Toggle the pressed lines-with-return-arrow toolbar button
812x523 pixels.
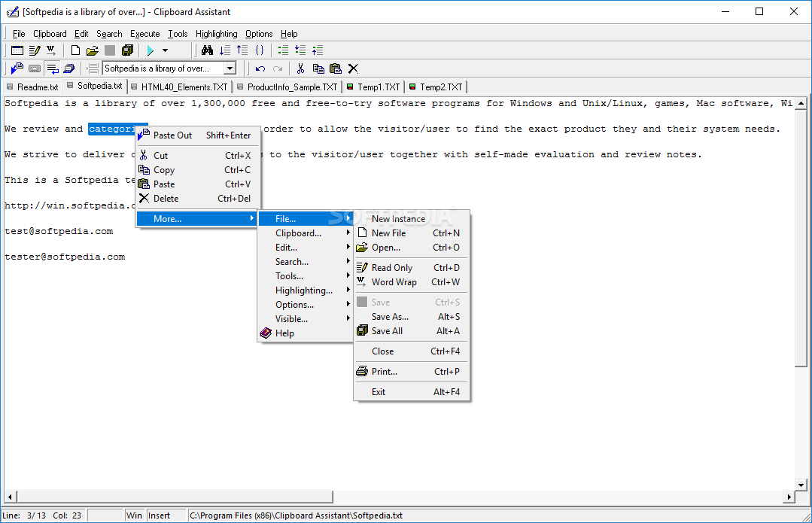coord(53,68)
